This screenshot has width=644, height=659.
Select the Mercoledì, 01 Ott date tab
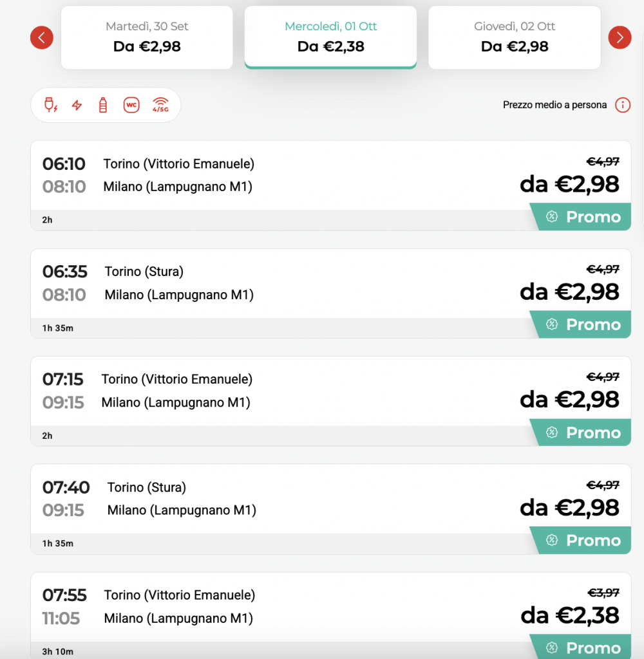[x=330, y=37]
